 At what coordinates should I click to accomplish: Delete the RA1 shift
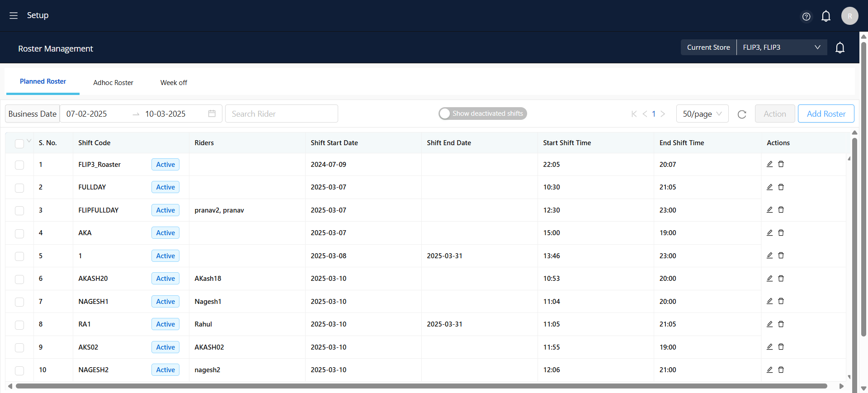click(x=781, y=324)
